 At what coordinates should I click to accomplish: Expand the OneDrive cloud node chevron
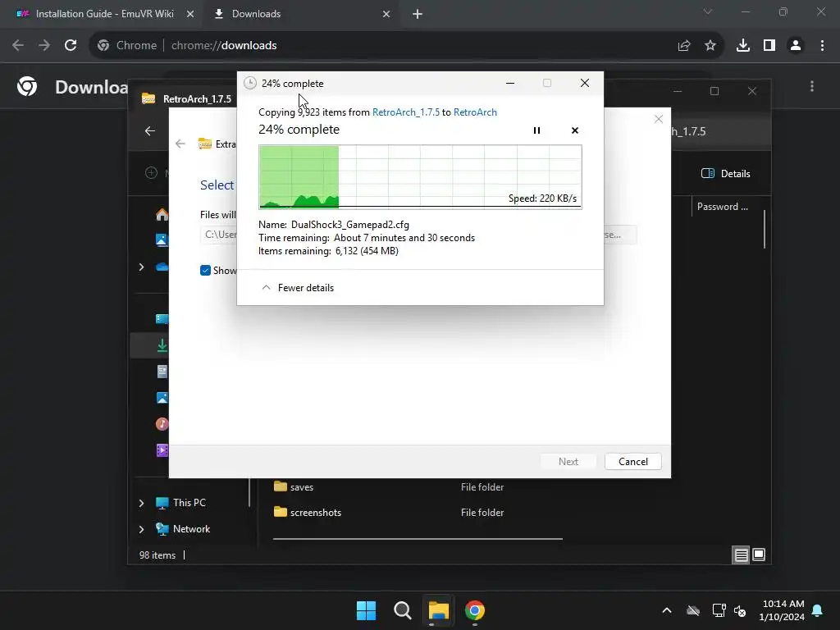coord(141,267)
